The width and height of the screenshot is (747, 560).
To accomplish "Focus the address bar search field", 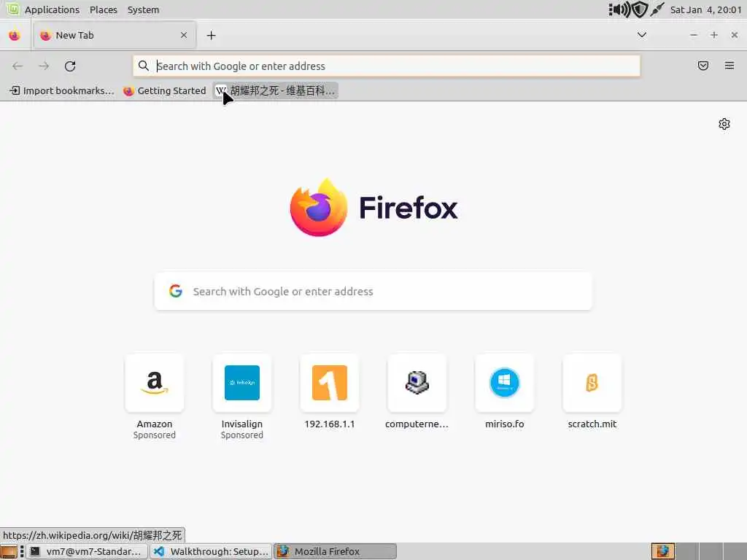I will click(387, 66).
